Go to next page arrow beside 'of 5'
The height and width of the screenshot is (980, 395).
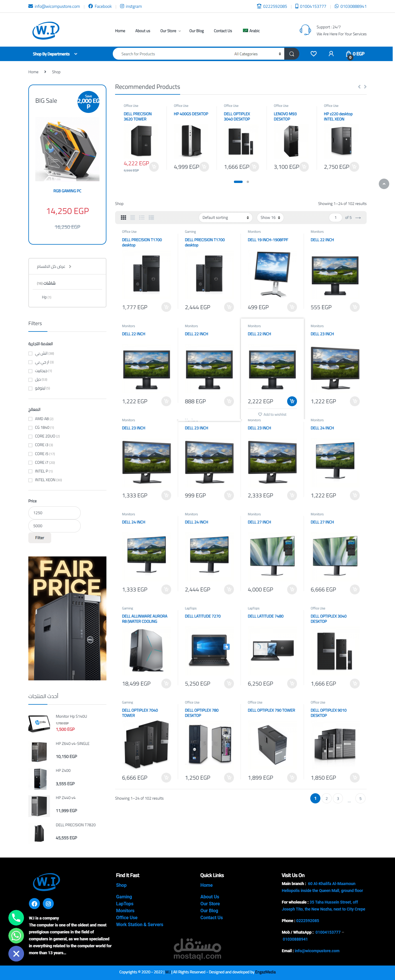(x=358, y=218)
